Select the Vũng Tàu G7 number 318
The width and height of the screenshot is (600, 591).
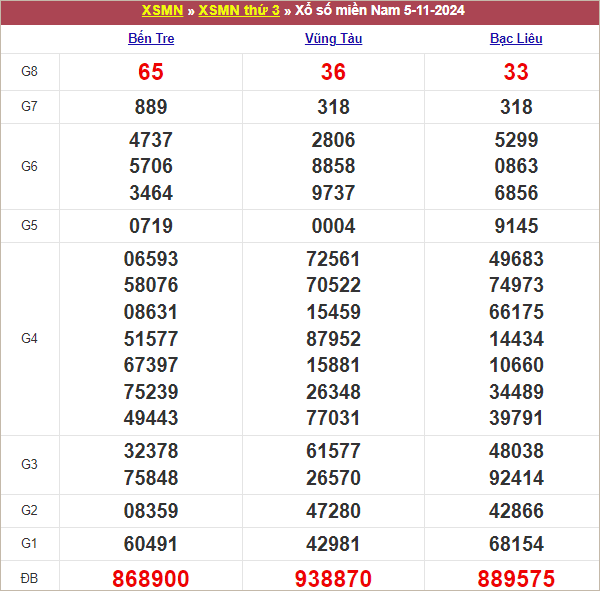pos(333,107)
